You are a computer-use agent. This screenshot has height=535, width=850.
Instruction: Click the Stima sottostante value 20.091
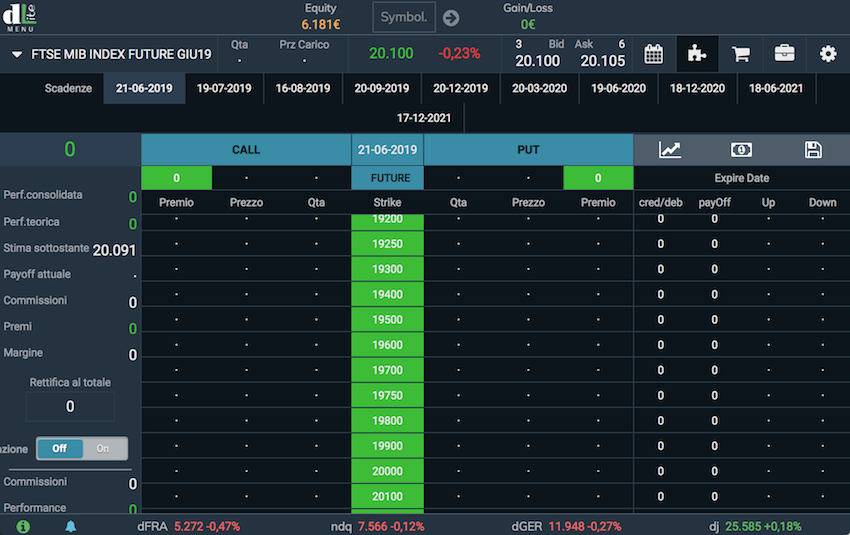(114, 250)
